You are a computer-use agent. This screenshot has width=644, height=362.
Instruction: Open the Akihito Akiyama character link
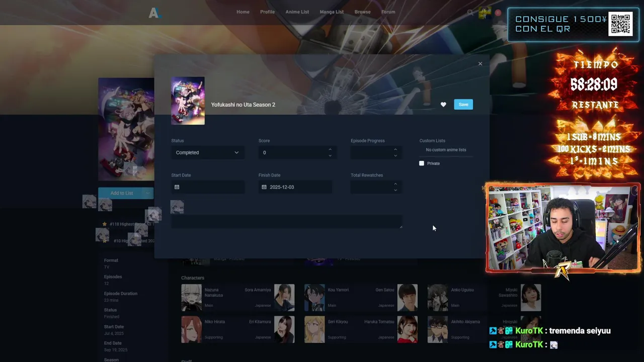coord(465,322)
